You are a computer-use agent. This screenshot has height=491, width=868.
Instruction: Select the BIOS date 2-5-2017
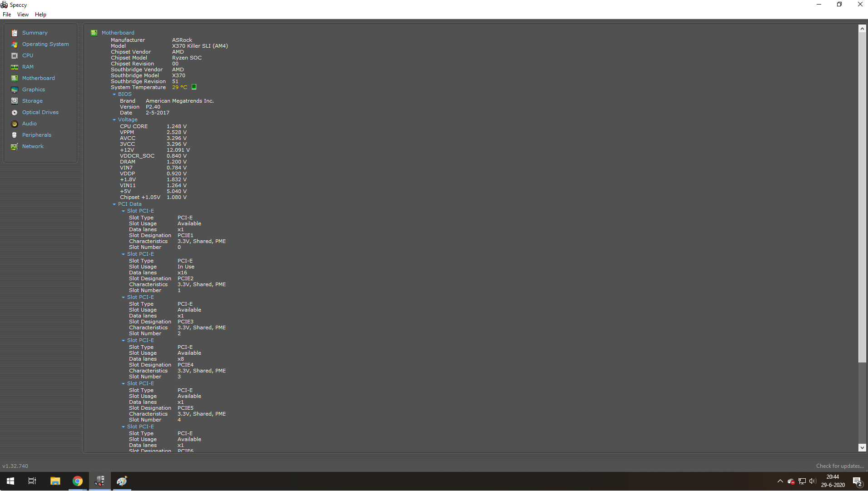click(x=158, y=113)
